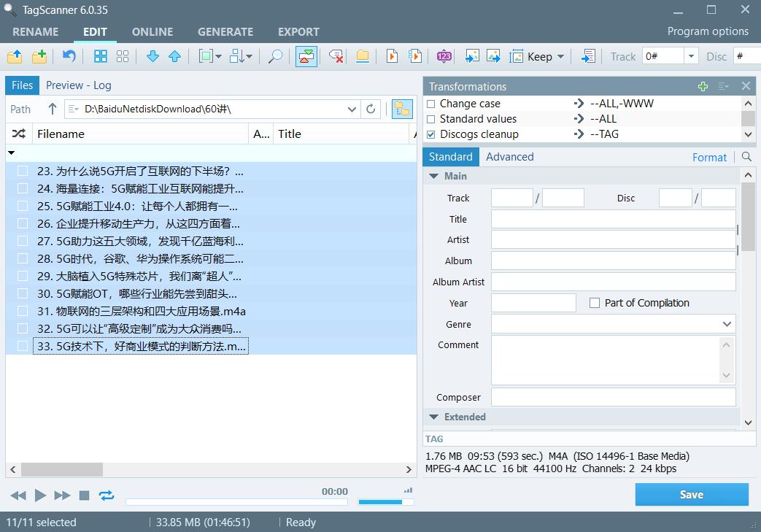The image size is (761, 532).
Task: Click inside the Title input field
Action: tap(613, 219)
